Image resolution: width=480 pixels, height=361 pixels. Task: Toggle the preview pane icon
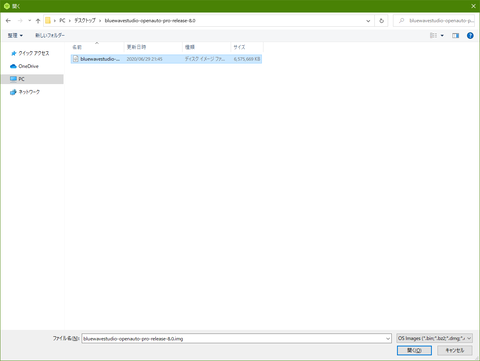tap(455, 35)
